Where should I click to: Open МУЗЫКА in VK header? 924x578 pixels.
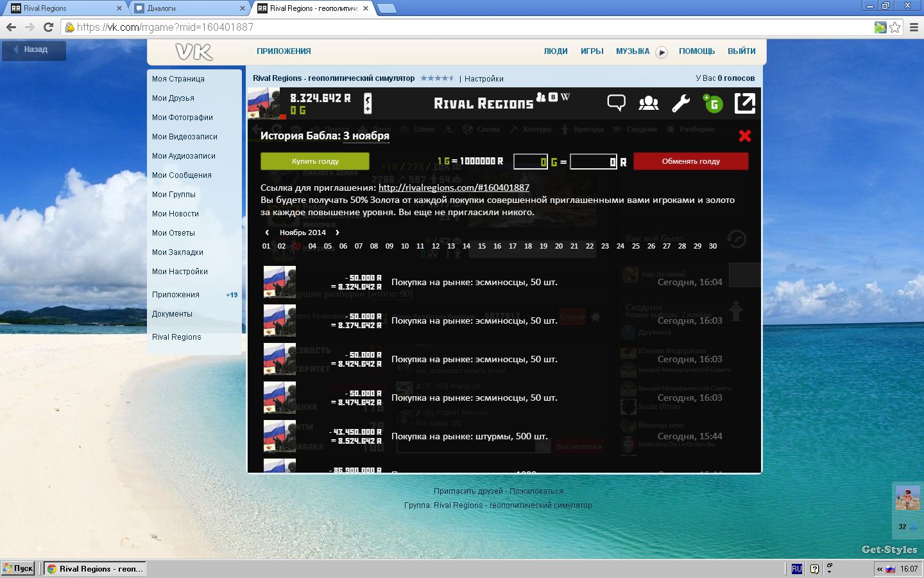click(x=633, y=51)
